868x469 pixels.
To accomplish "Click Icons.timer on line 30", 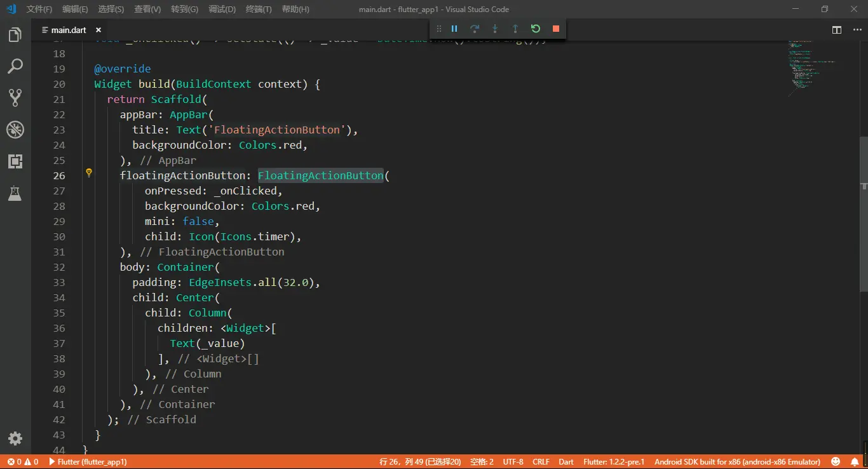I will point(255,236).
